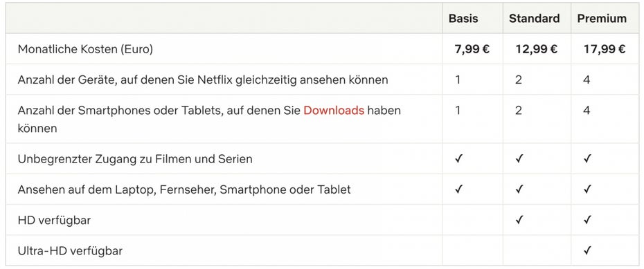Click the Monatliche Kosten (Euro) row label
Image resolution: width=644 pixels, height=269 pixels.
pos(85,49)
